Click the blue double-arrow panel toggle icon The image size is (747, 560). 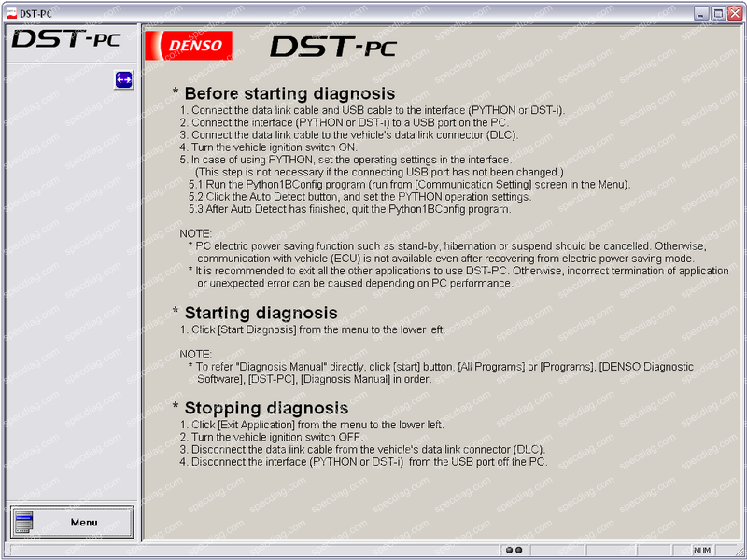point(124,80)
